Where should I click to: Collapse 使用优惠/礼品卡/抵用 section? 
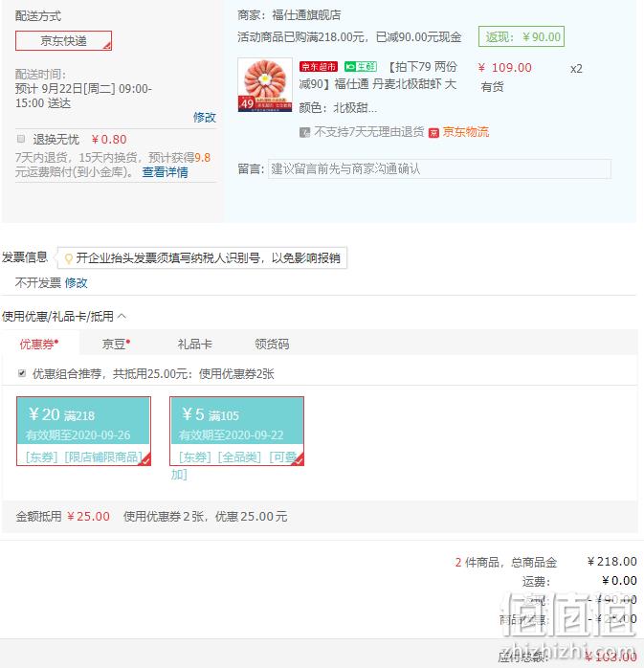point(122,316)
